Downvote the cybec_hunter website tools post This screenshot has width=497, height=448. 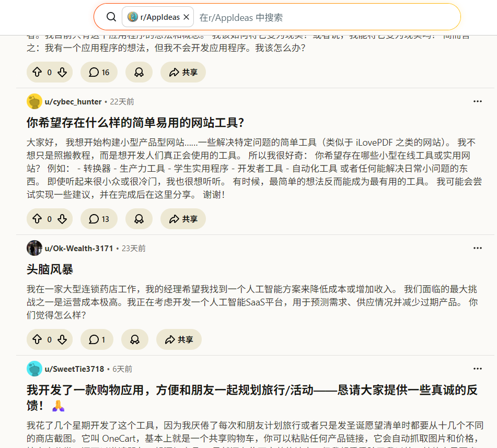click(62, 219)
